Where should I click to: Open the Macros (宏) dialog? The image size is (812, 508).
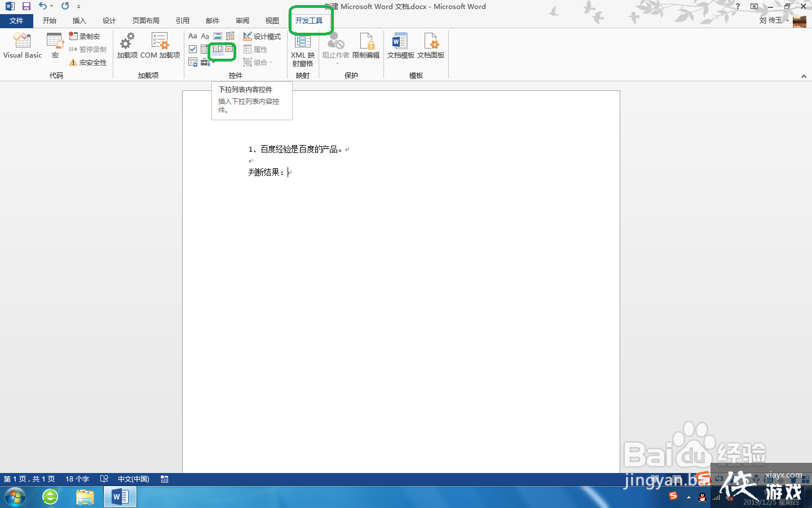coord(55,45)
